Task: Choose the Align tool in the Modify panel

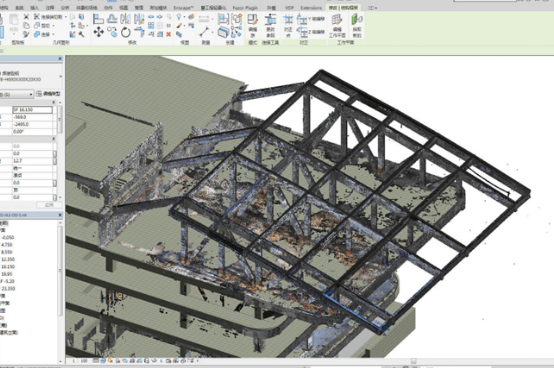Action: click(x=99, y=19)
